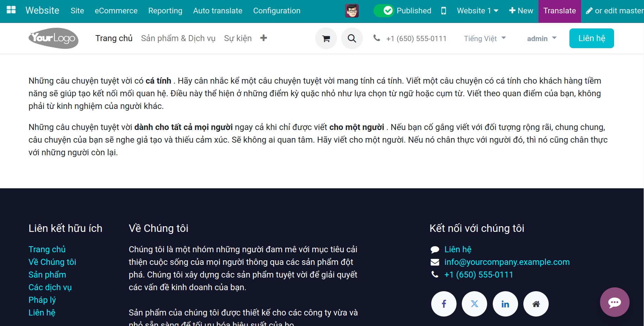The image size is (644, 326).
Task: Open the shopping cart icon
Action: coord(326,38)
